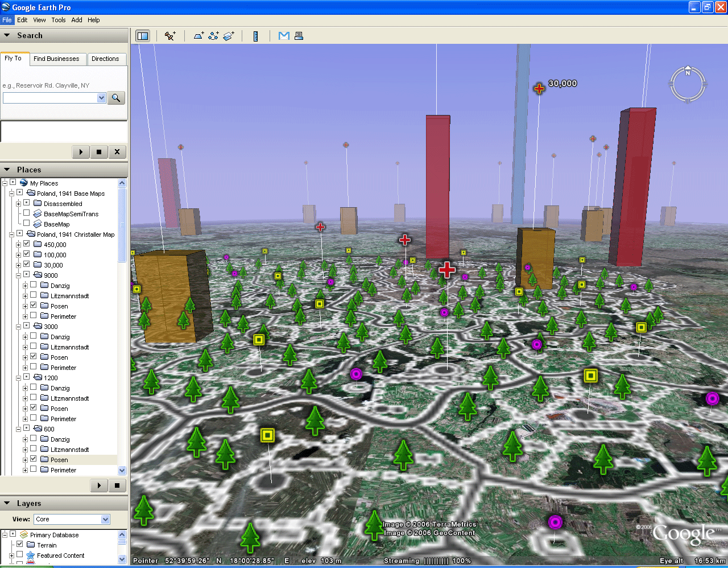Open the Fly To address dropdown
The height and width of the screenshot is (568, 728).
pos(101,98)
